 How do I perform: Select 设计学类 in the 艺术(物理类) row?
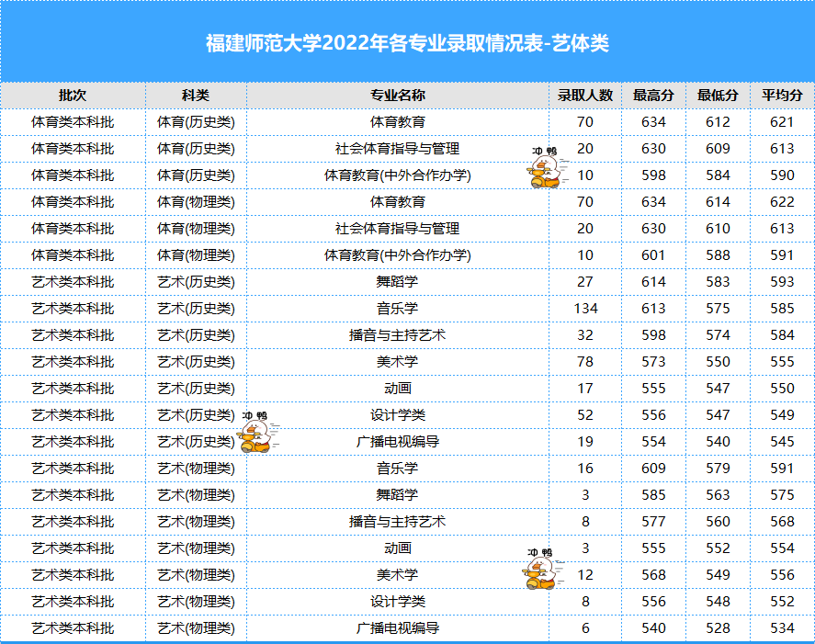(398, 602)
